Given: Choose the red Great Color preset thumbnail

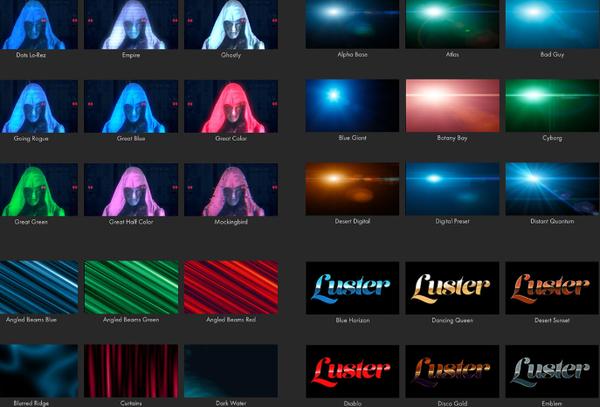Looking at the screenshot, I should tap(231, 106).
